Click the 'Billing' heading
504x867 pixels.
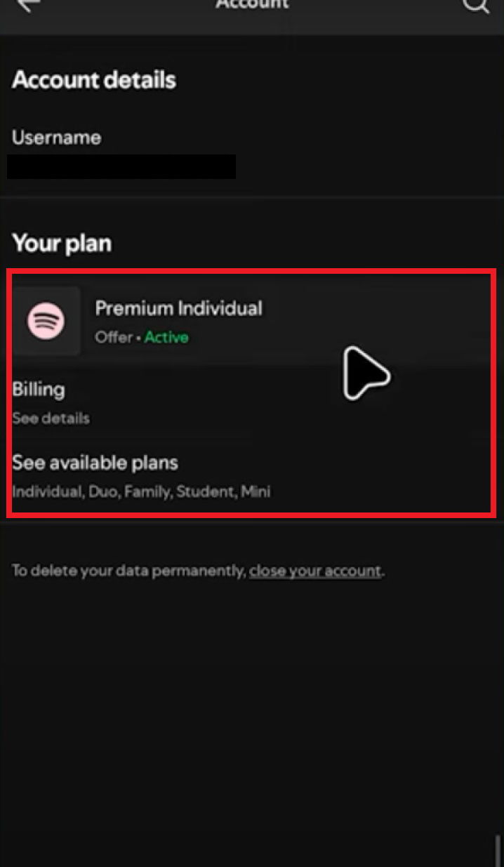[39, 389]
